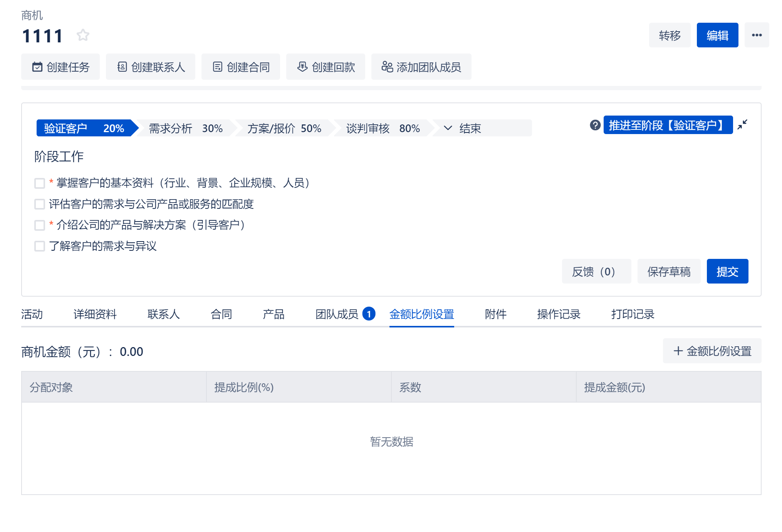Screen dimensions: 782x532
Task: Click the favorite star next to 1111
Action: (83, 35)
